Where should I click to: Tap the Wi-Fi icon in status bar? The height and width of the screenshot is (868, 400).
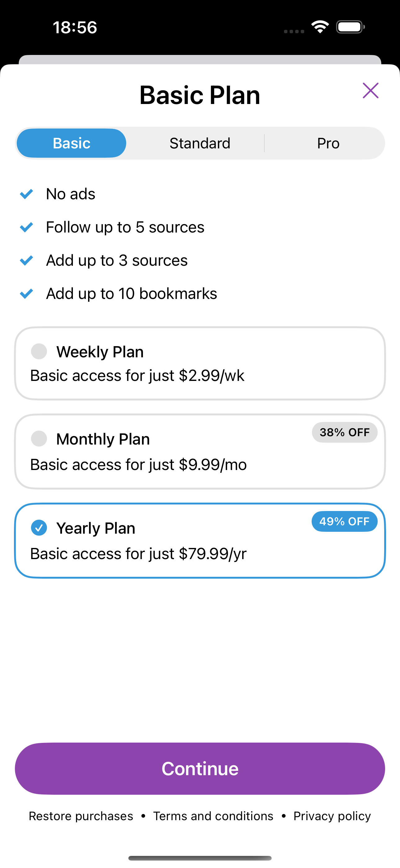320,27
